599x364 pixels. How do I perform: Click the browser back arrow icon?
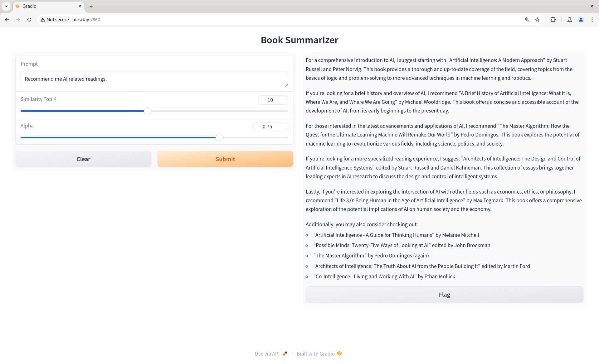pos(7,20)
